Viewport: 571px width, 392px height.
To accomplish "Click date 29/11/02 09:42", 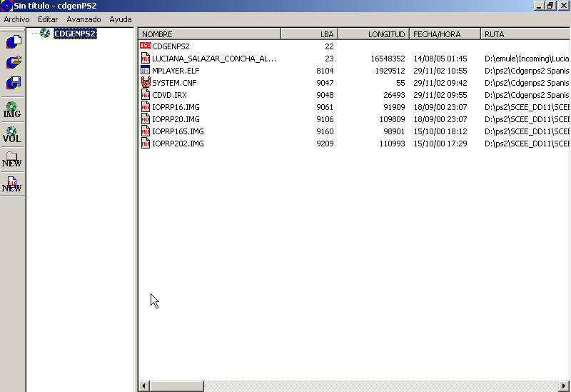I will [x=440, y=83].
